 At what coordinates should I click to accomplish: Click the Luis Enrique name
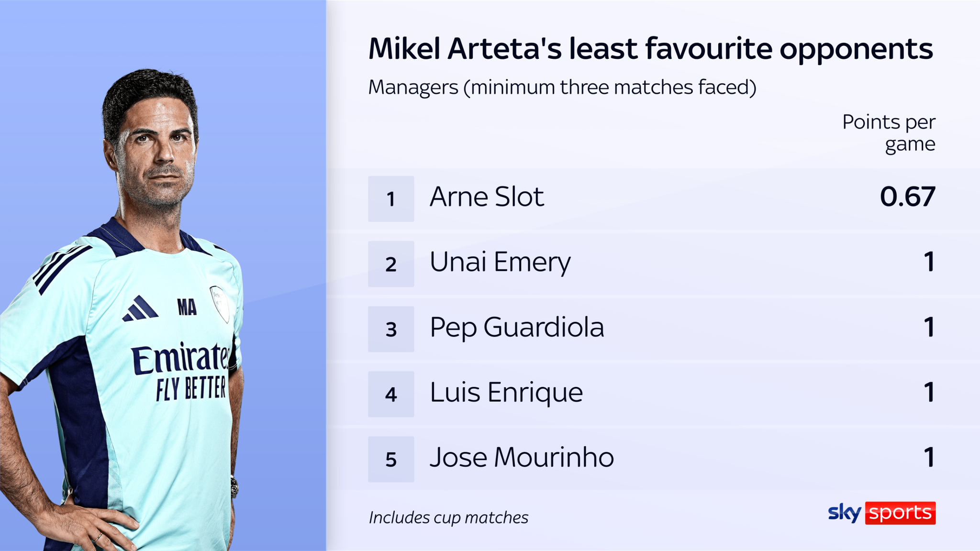(x=506, y=393)
